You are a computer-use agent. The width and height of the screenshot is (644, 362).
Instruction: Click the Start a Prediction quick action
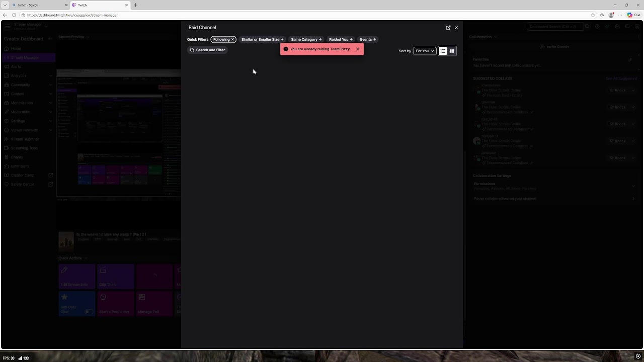point(116,304)
